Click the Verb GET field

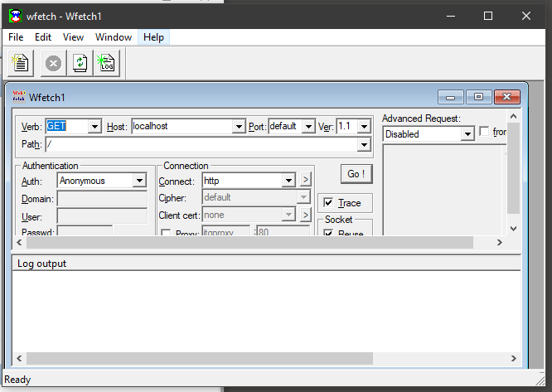coord(67,126)
